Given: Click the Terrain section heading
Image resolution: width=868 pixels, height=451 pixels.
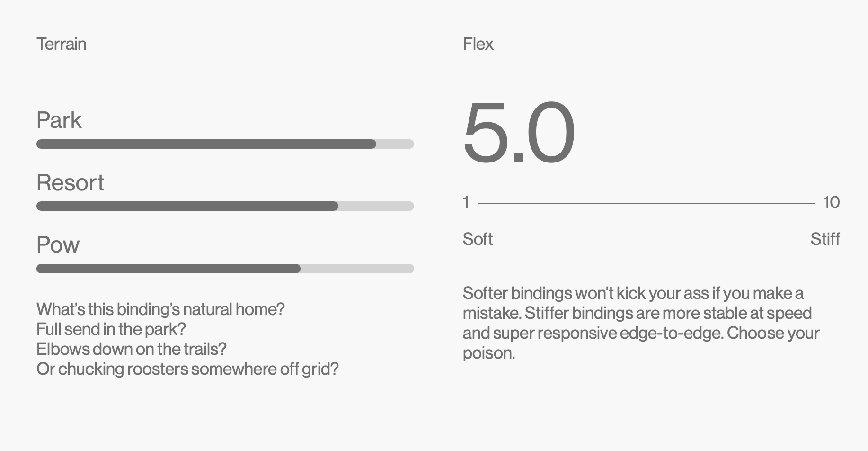Looking at the screenshot, I should pyautogui.click(x=62, y=44).
